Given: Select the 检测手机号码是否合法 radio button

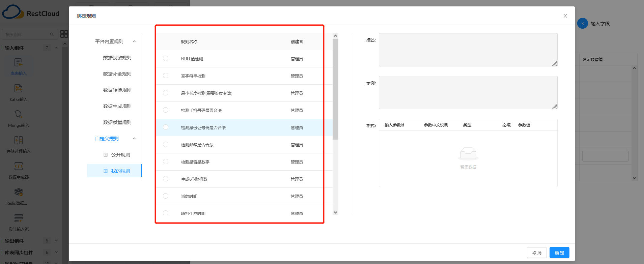Looking at the screenshot, I should [x=166, y=110].
